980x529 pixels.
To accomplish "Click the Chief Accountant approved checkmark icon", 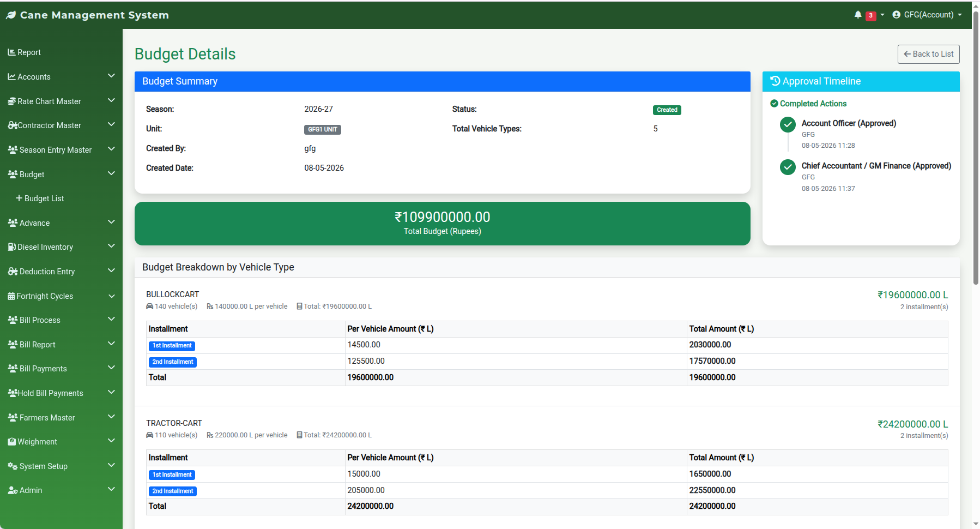I will [788, 167].
